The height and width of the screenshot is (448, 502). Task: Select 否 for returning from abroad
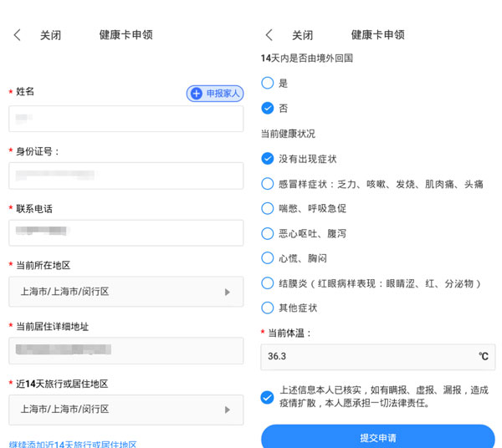[268, 108]
